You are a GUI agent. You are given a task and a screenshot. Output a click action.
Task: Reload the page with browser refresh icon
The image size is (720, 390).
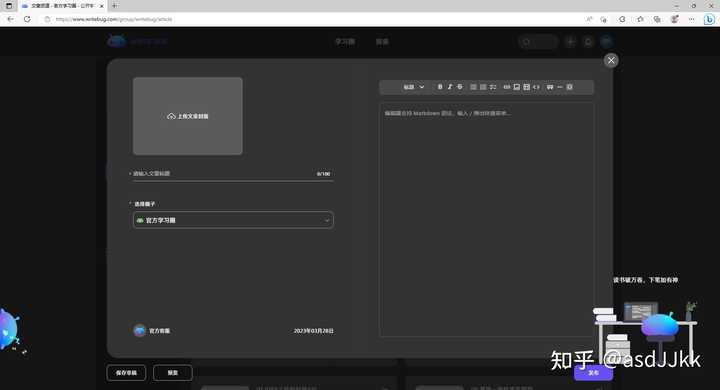pyautogui.click(x=28, y=19)
